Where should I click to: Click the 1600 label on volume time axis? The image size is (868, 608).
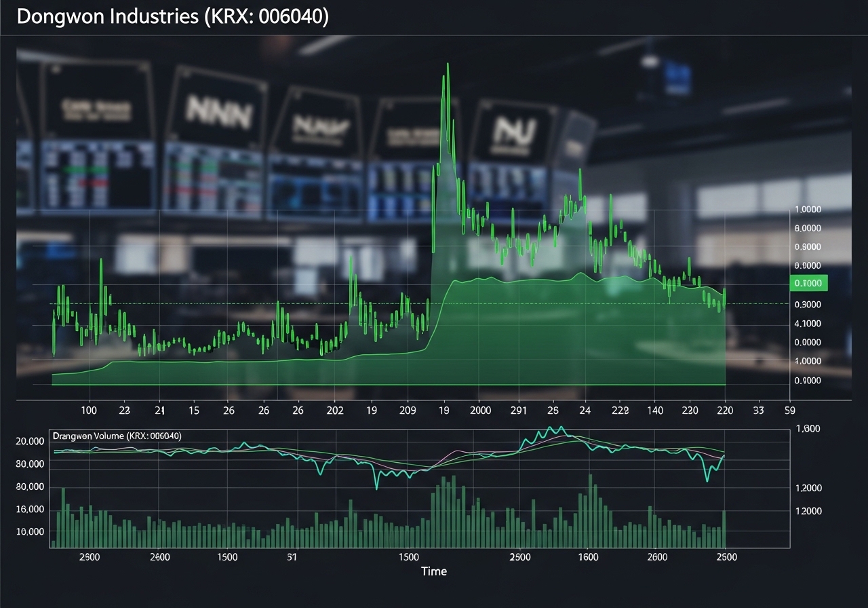(588, 556)
